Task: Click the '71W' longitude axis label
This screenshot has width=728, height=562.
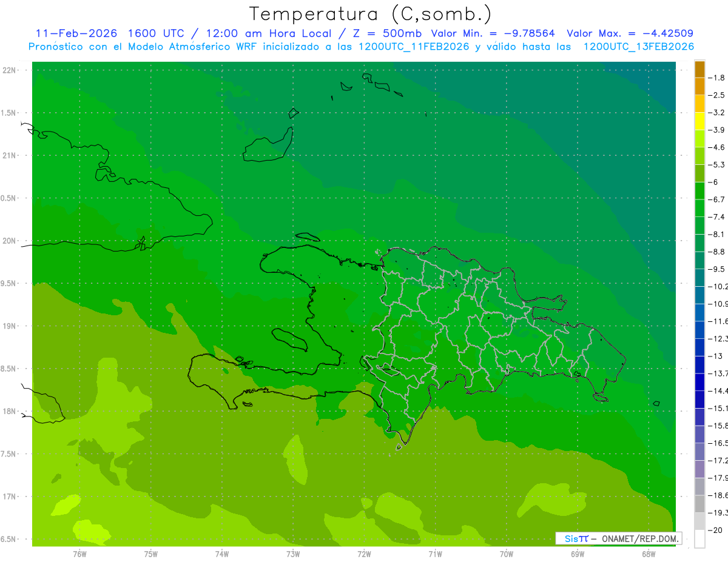Action: [435, 554]
